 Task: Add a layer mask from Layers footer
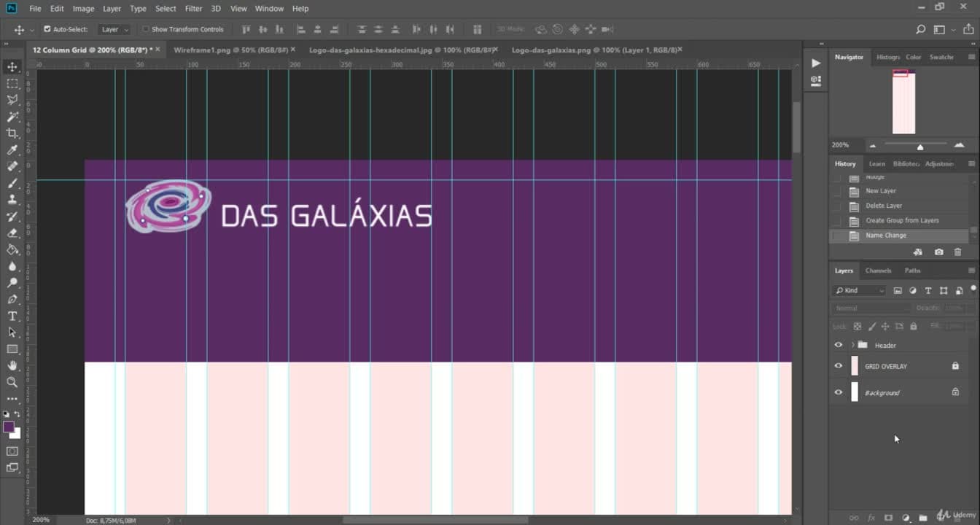click(888, 518)
